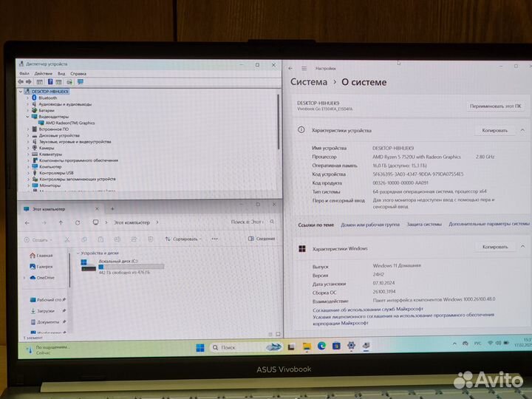Collapse the Характеристики Windows section

click(x=522, y=246)
